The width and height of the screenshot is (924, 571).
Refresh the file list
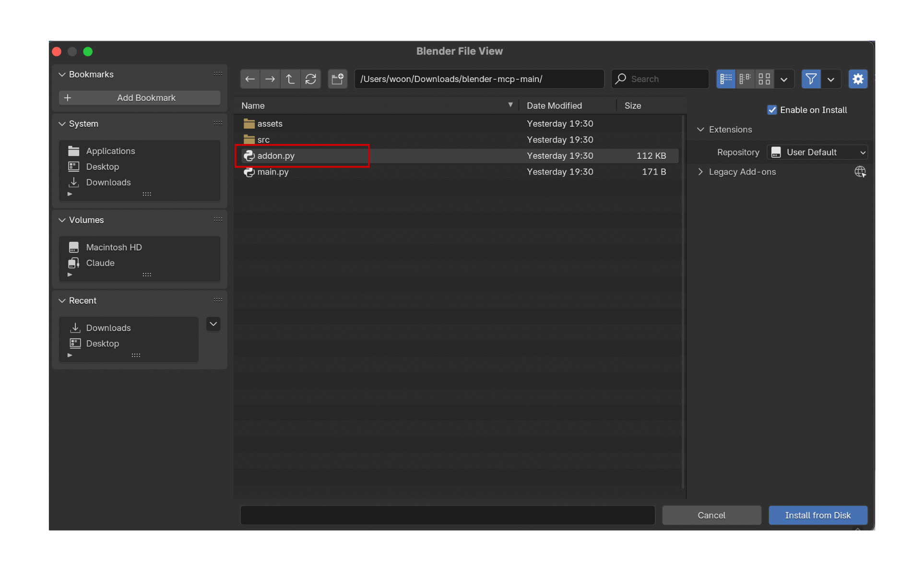(x=310, y=79)
